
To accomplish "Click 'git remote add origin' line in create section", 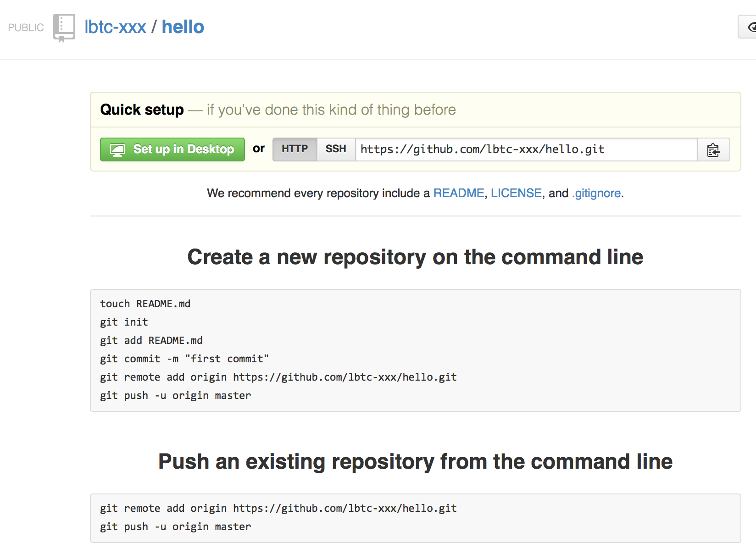I will (278, 377).
